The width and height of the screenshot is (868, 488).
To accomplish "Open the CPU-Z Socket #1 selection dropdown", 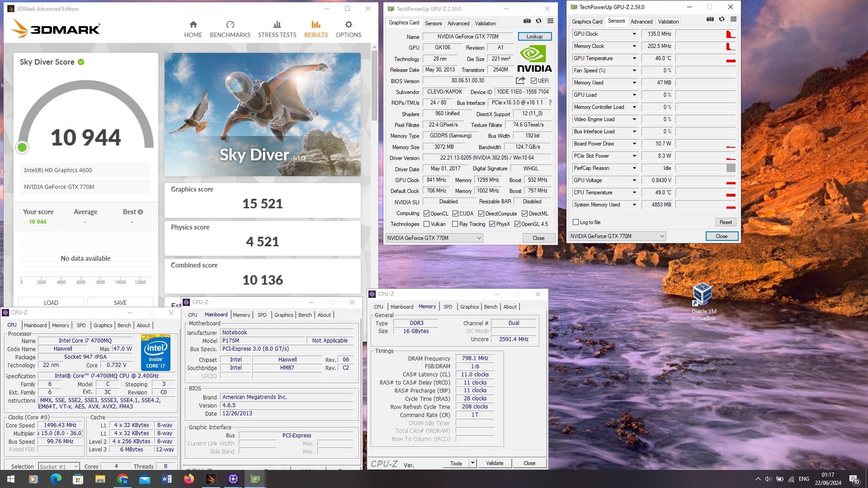I will [x=59, y=467].
